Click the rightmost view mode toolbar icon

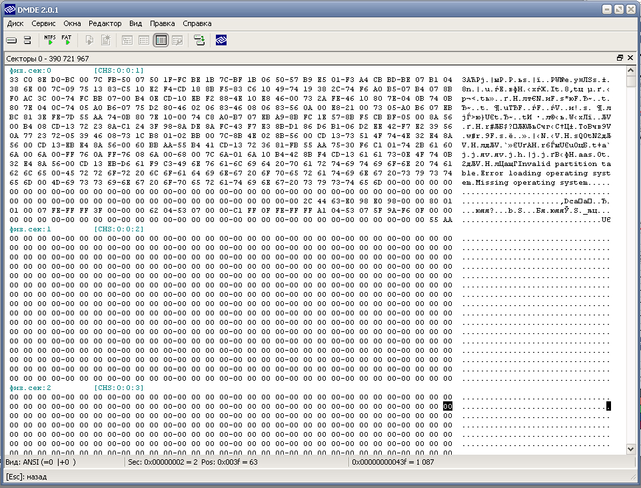coord(177,41)
